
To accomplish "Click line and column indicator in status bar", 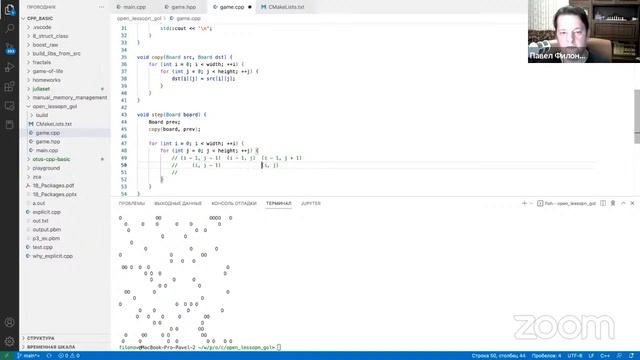I will coord(498,356).
